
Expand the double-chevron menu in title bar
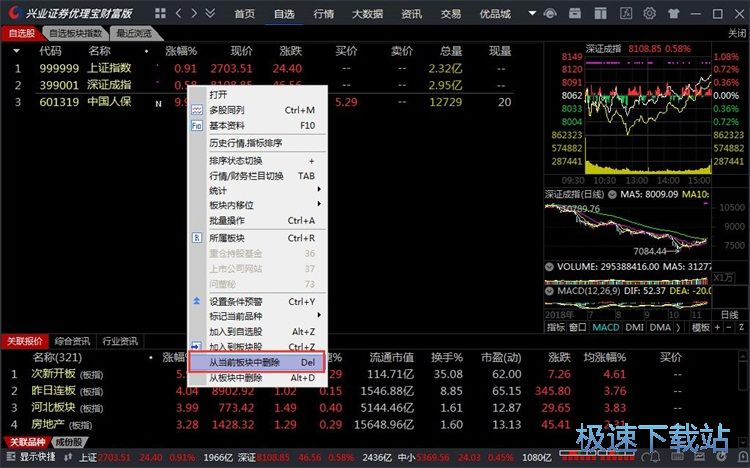210,13
